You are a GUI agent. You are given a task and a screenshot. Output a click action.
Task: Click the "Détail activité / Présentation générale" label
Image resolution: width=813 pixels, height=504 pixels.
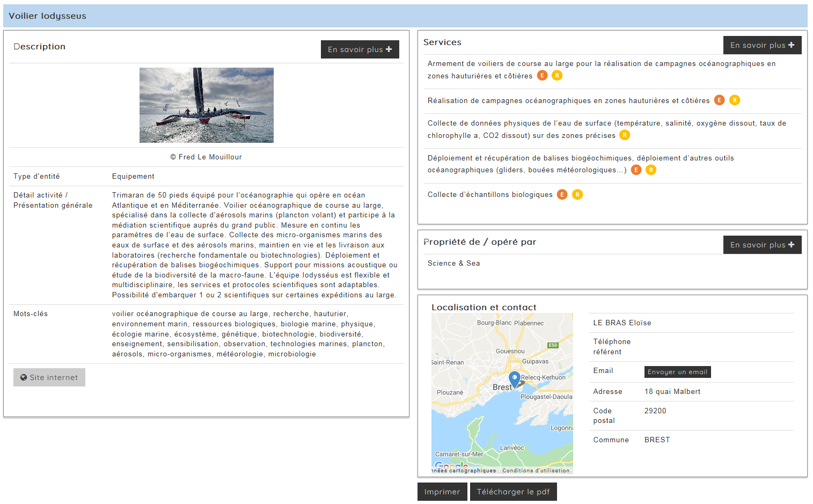point(53,200)
